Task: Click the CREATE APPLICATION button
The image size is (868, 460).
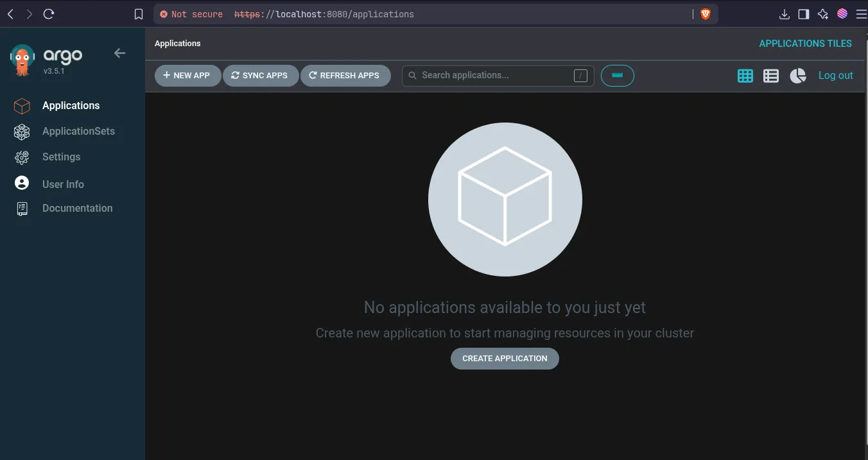Action: click(x=505, y=359)
